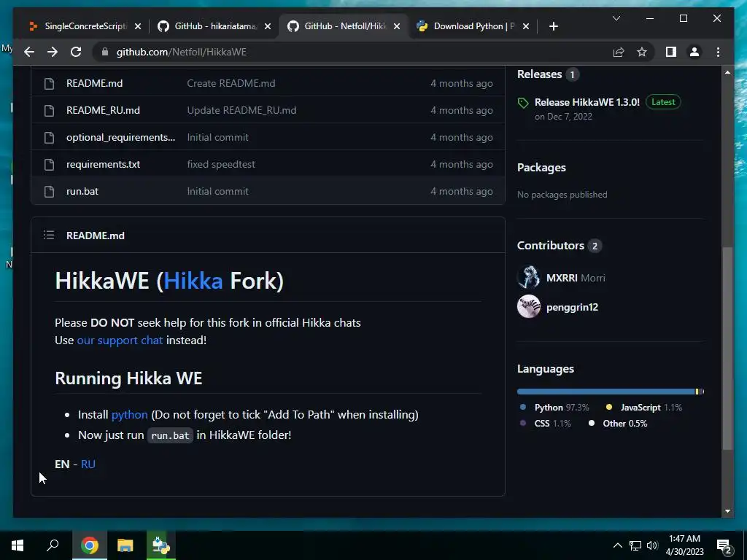Open 'Update README_RU.md' commit message

(x=241, y=111)
